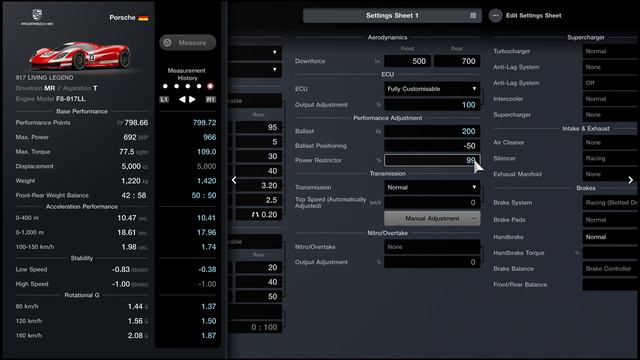Click the German flag icon

tap(143, 18)
